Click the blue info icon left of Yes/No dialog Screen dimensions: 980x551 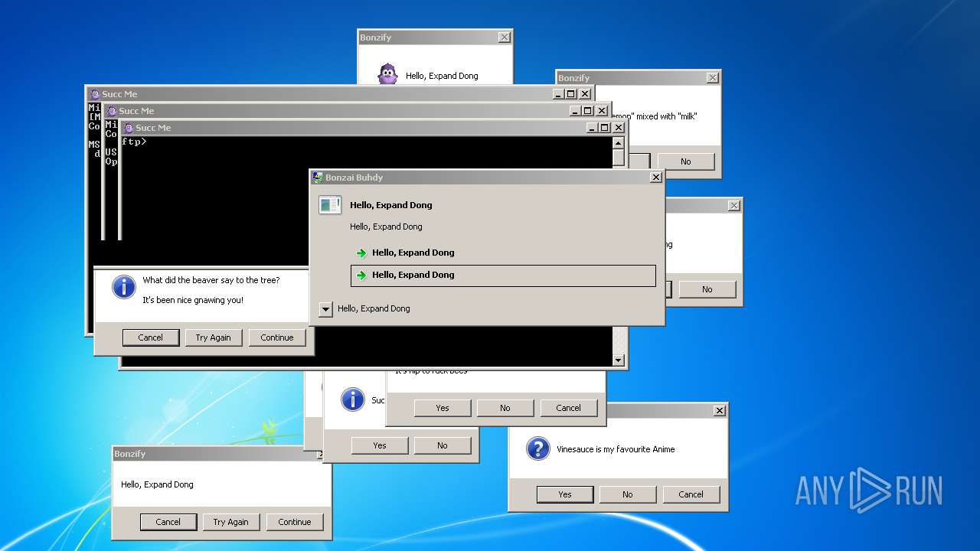pyautogui.click(x=352, y=399)
